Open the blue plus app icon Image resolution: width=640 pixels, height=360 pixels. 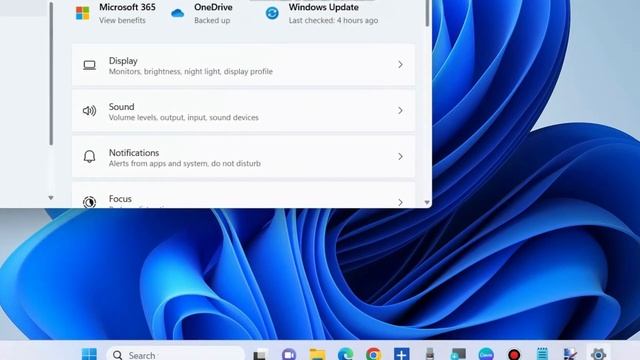402,354
